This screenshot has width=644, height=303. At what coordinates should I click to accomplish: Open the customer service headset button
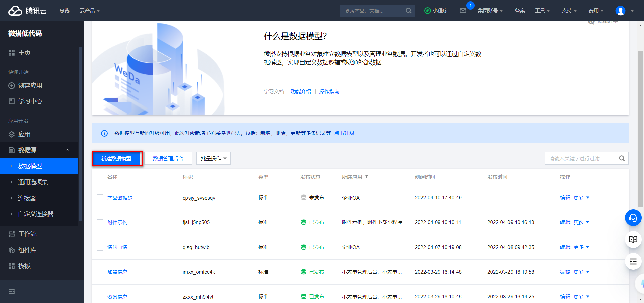(x=633, y=218)
